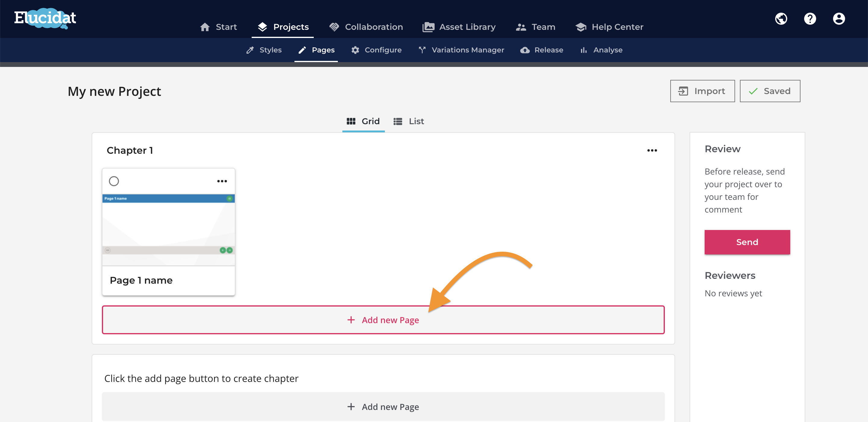Viewport: 868px width, 422px height.
Task: Open the Collaboration tab
Action: (x=366, y=27)
